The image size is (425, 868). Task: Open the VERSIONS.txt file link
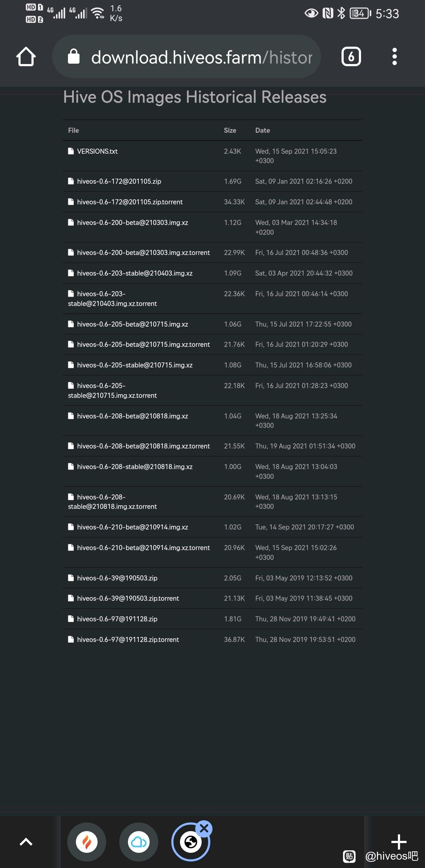pyautogui.click(x=97, y=152)
